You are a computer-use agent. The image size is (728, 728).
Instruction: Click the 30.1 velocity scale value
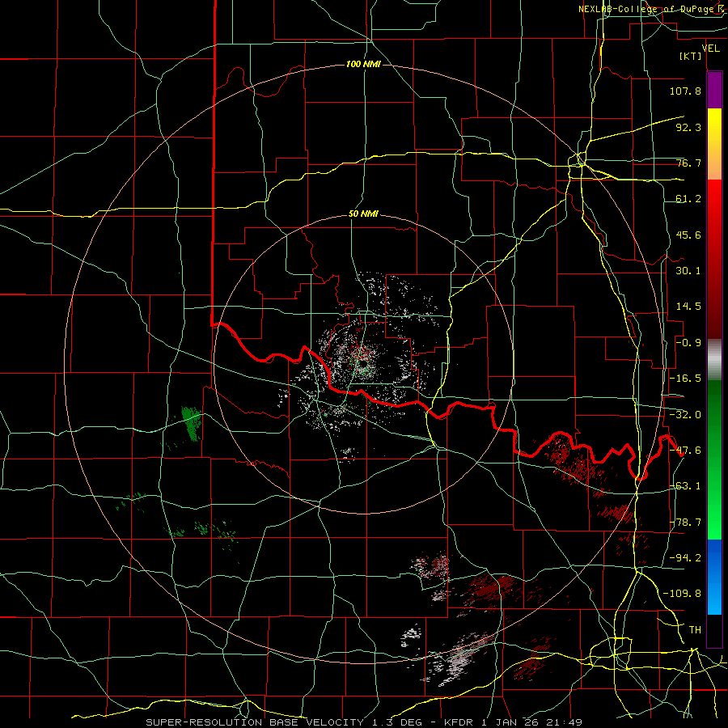[x=688, y=271]
